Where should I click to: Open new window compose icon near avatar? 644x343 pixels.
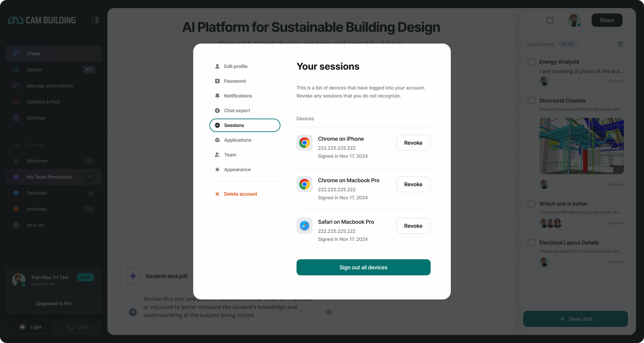click(550, 20)
